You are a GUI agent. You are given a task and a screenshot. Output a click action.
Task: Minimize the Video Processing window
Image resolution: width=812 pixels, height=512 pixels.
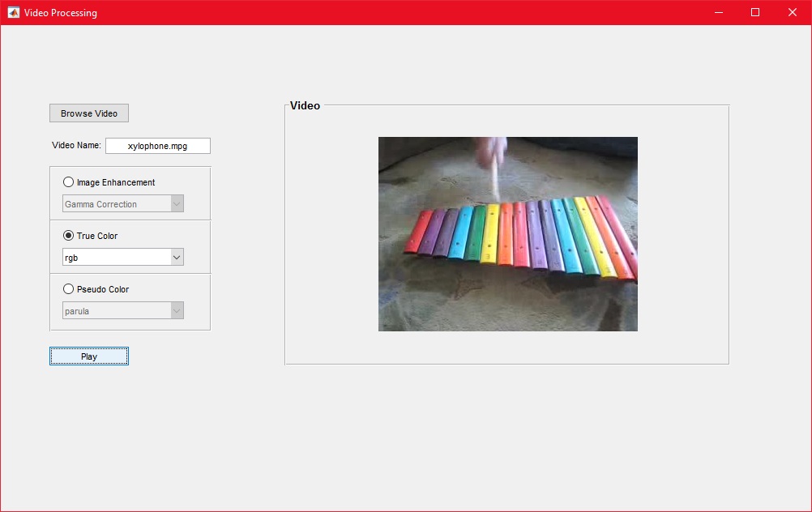coord(718,12)
